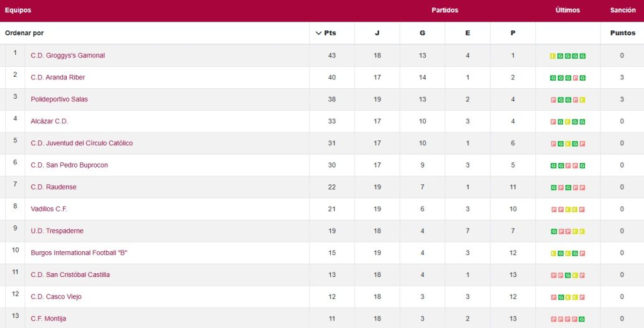Click the green G badge in San Cristóbal Castilla row
This screenshot has width=644, height=328.
(568, 275)
